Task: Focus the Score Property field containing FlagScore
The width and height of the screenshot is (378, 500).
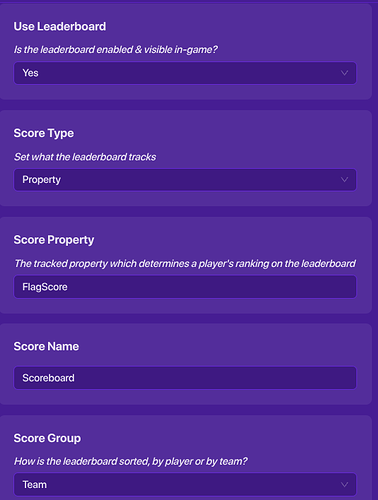Action: 185,287
